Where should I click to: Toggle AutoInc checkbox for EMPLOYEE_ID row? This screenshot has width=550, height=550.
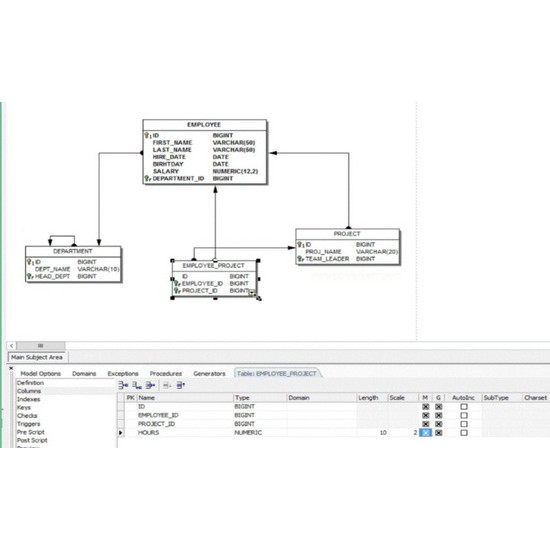[x=464, y=415]
